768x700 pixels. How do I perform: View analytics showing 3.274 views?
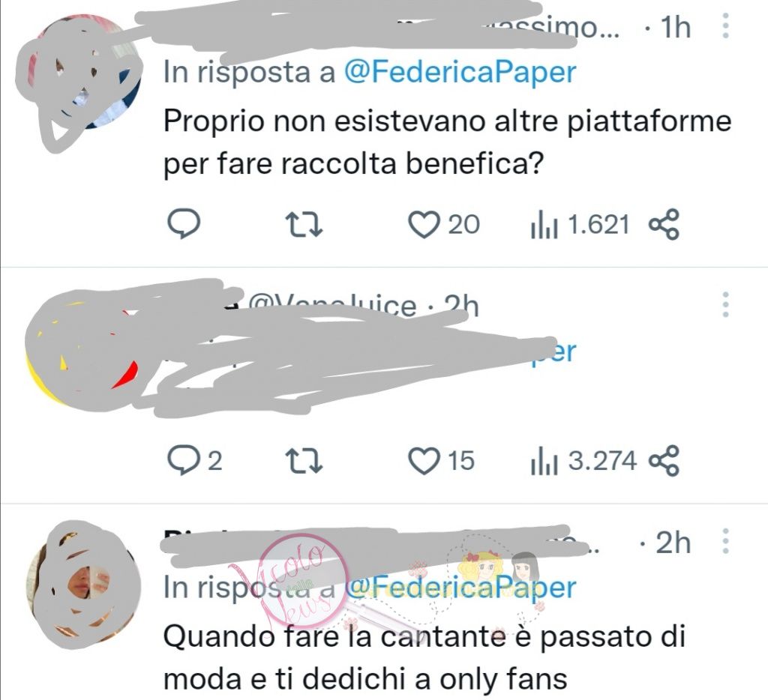click(583, 461)
